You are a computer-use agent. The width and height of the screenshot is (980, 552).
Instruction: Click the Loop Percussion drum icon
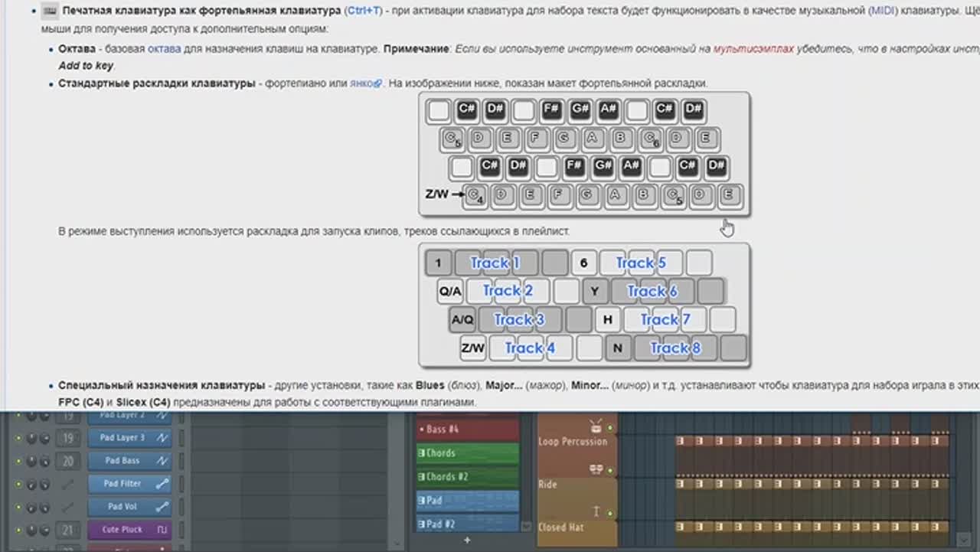(x=596, y=427)
